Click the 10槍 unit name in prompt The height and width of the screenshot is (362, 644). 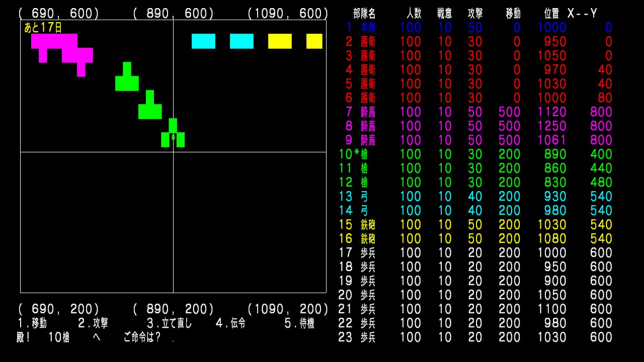click(x=59, y=337)
